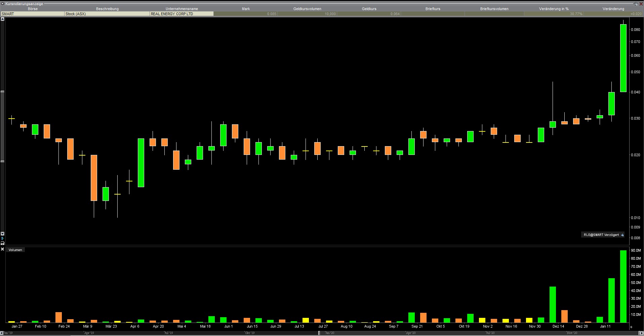Click Unternehmensname column header
Viewport: 644px width, 336px height.
(182, 9)
